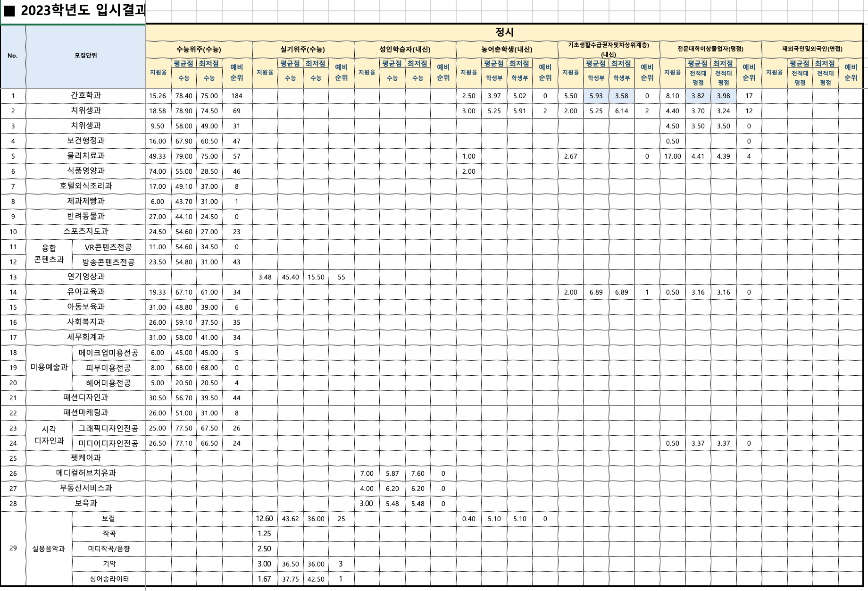Select the VR콘텐츠전공 cell
868x591 pixels.
pos(108,247)
